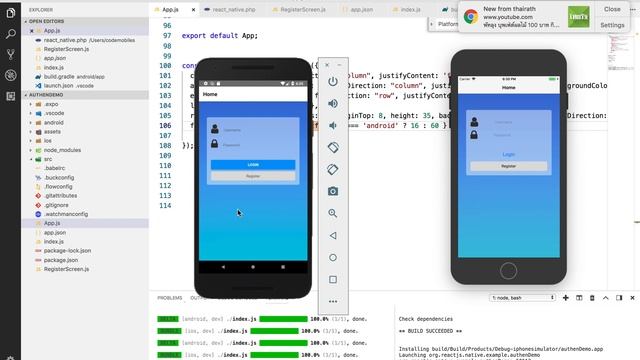Click emulator power button
The image size is (640, 360).
tap(333, 82)
